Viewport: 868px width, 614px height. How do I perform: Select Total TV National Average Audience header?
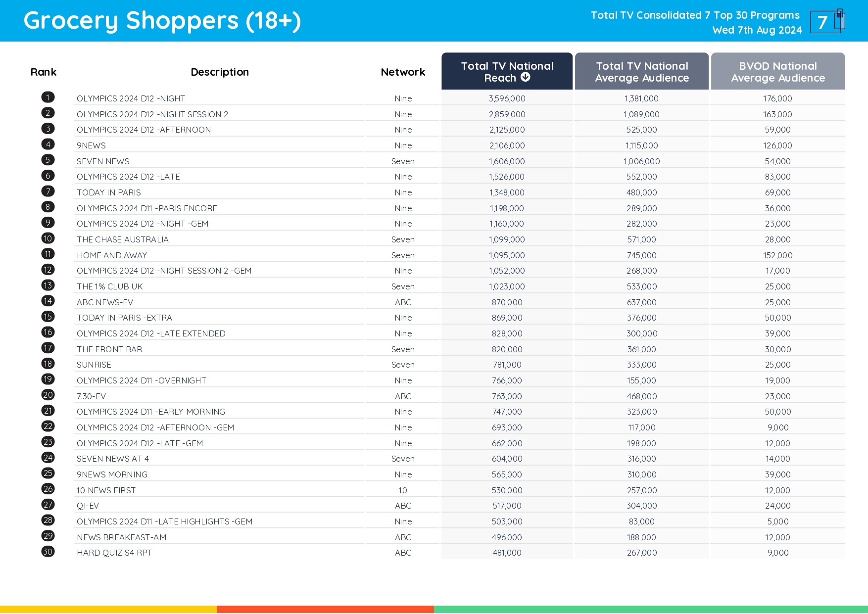click(641, 72)
